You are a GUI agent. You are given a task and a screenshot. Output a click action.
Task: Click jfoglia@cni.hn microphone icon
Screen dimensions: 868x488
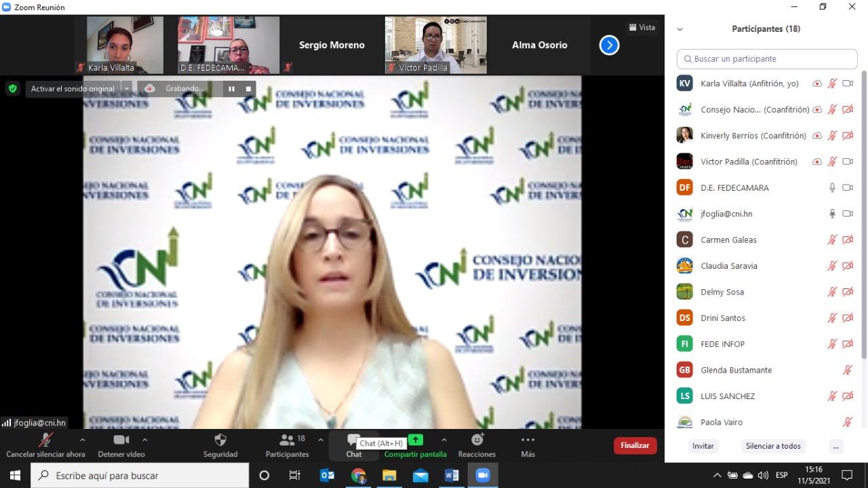pos(832,214)
